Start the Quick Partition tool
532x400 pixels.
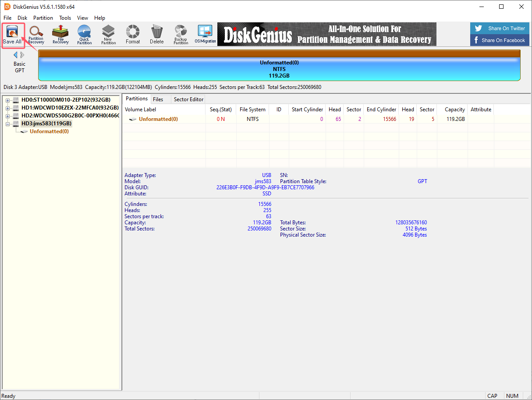point(84,34)
